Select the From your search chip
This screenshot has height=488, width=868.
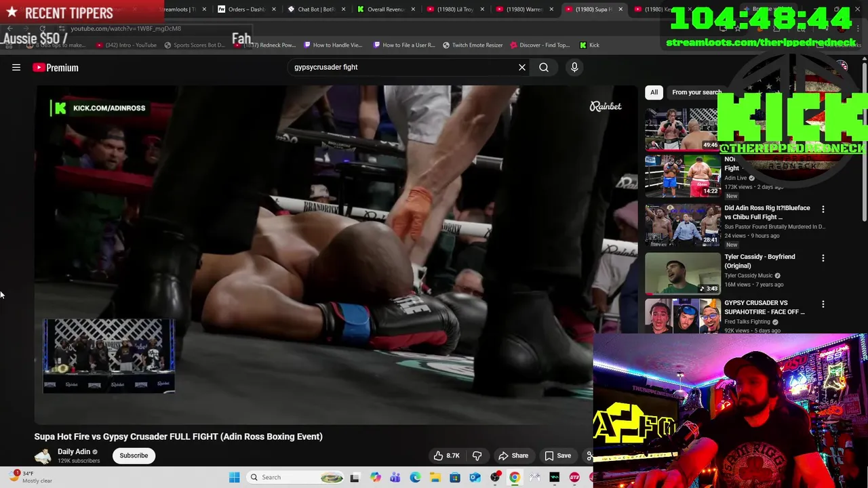[x=696, y=92]
